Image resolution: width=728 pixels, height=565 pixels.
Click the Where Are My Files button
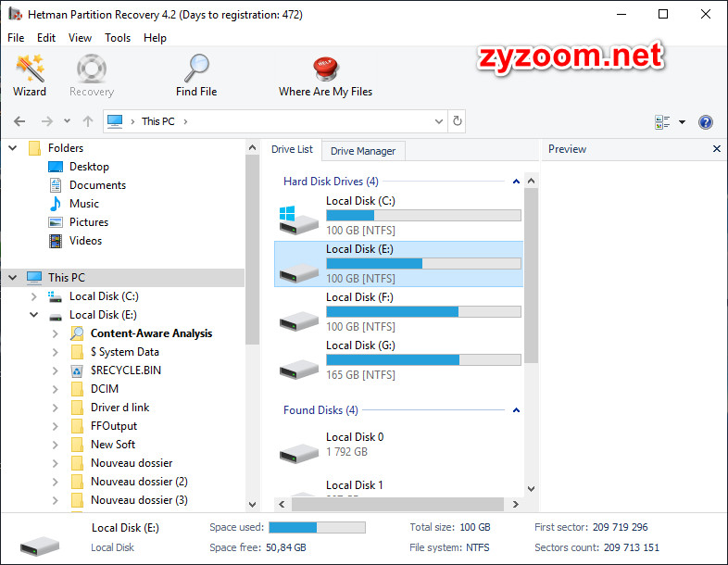(325, 75)
